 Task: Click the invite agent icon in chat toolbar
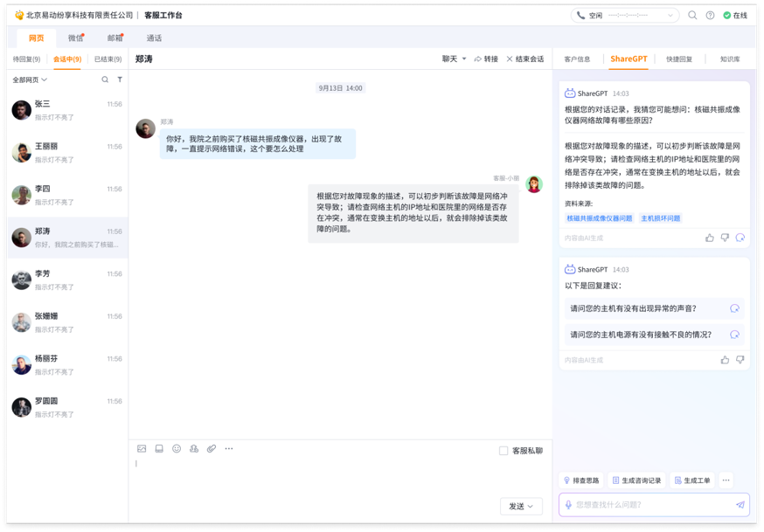click(x=194, y=448)
